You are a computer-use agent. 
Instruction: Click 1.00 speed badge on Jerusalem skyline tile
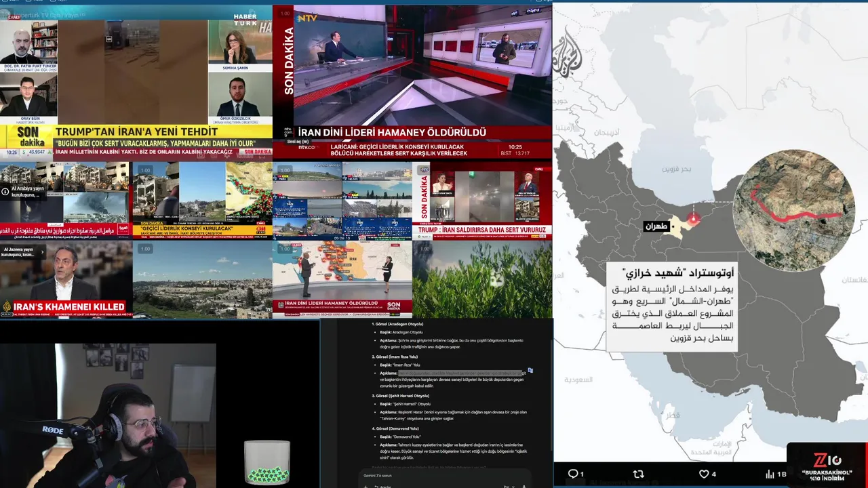(144, 249)
